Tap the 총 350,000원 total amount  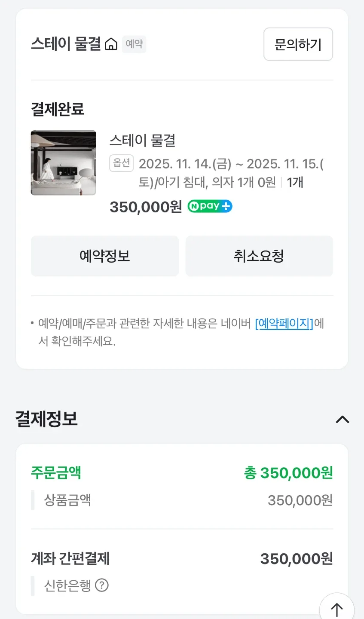click(x=288, y=473)
